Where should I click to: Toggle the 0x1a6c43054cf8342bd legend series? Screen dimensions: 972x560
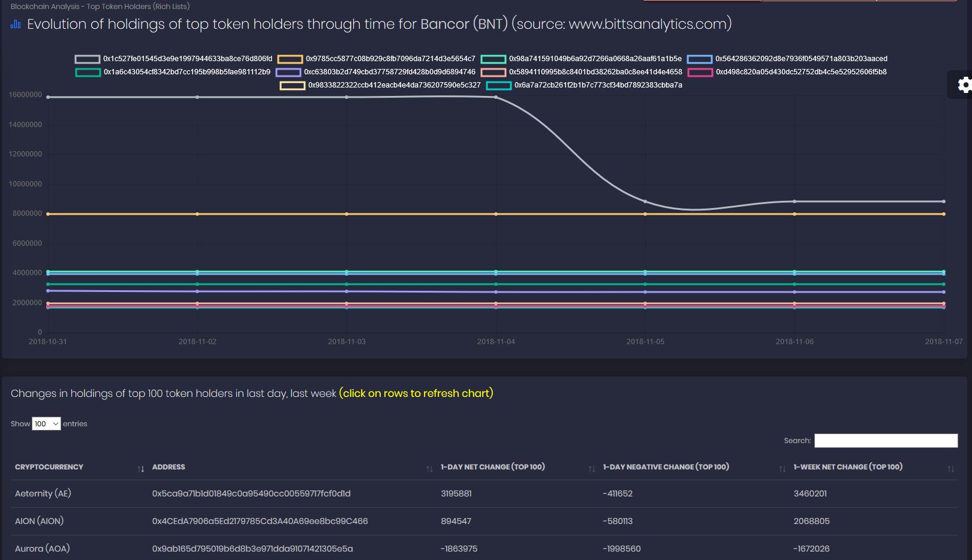(173, 72)
